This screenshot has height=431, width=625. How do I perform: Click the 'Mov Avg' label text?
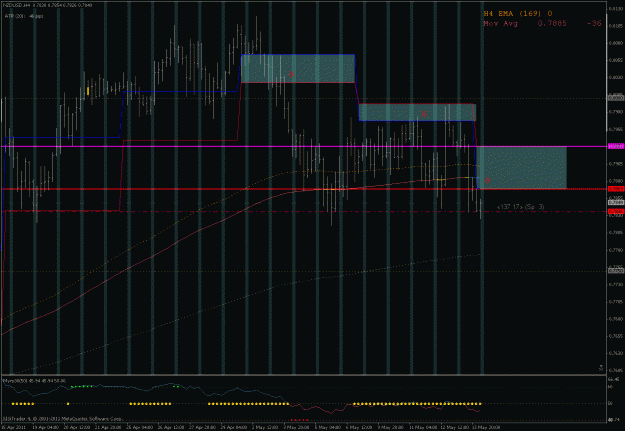[501, 24]
